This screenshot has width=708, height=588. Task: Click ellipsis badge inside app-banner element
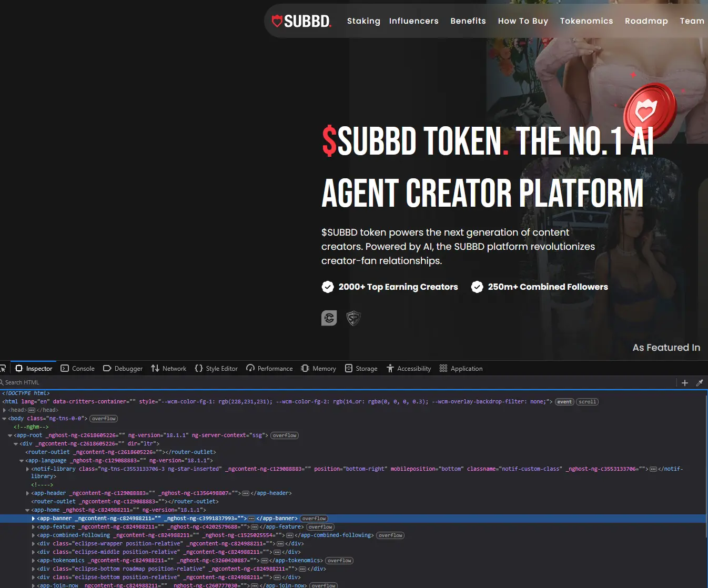tap(251, 519)
